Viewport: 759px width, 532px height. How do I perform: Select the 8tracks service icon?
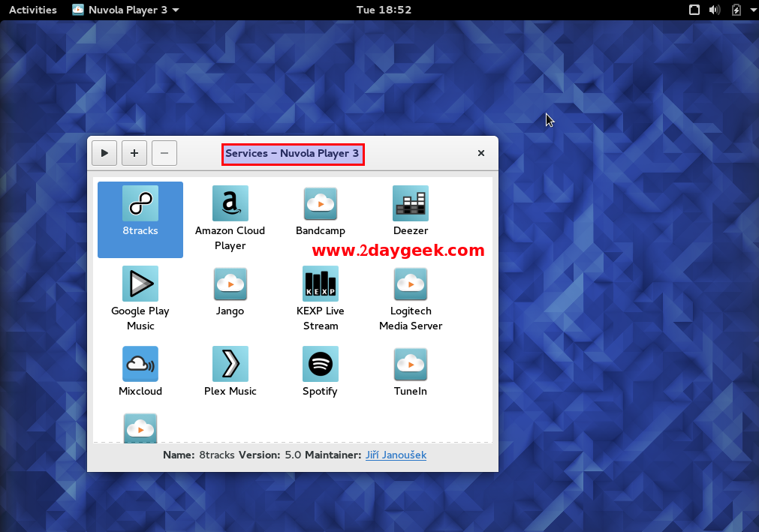coord(140,204)
